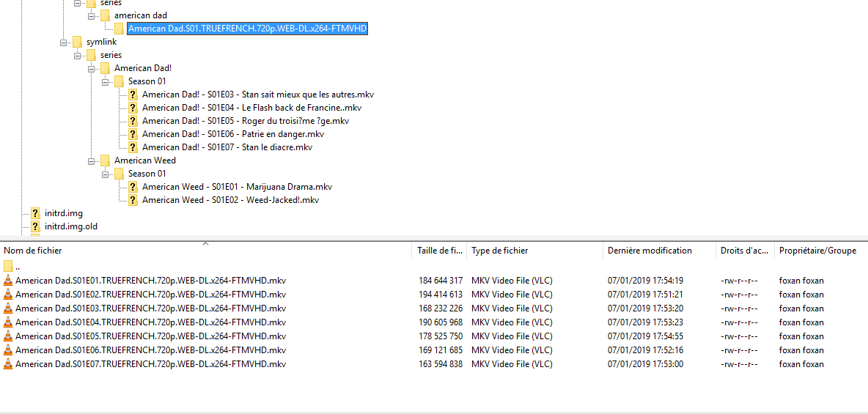The image size is (868, 414).
Task: Collapse the lowercase 'american dad' folder node
Action: click(x=92, y=15)
